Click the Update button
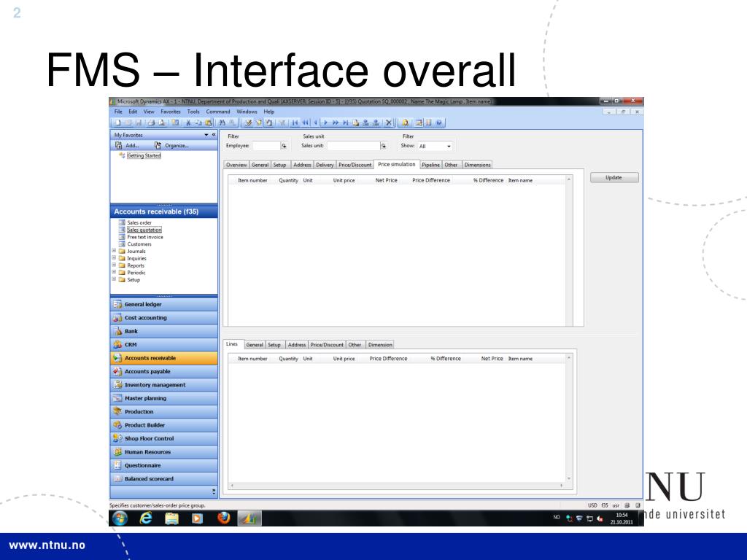The width and height of the screenshot is (747, 560). click(614, 178)
